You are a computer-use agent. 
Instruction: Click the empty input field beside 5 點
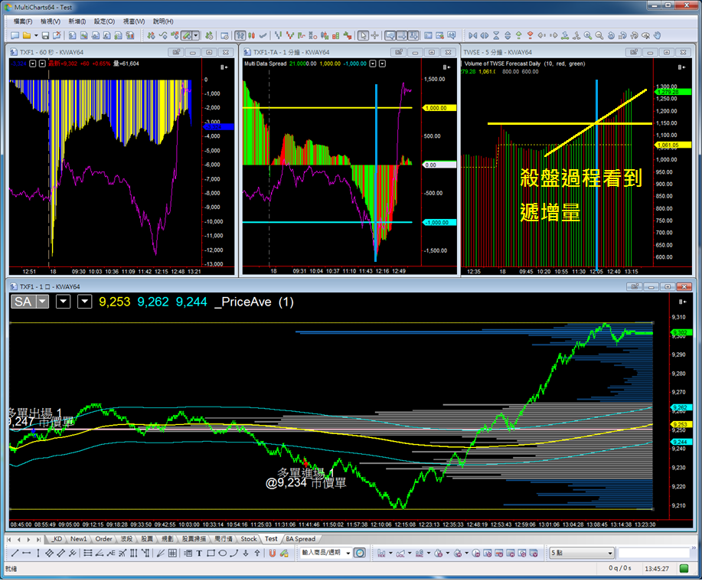click(x=654, y=553)
